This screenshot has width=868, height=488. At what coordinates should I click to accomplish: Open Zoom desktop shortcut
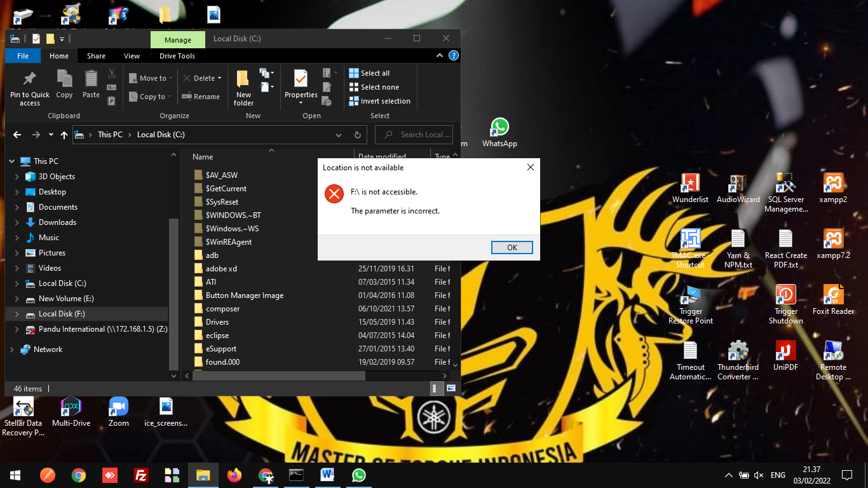(x=118, y=412)
